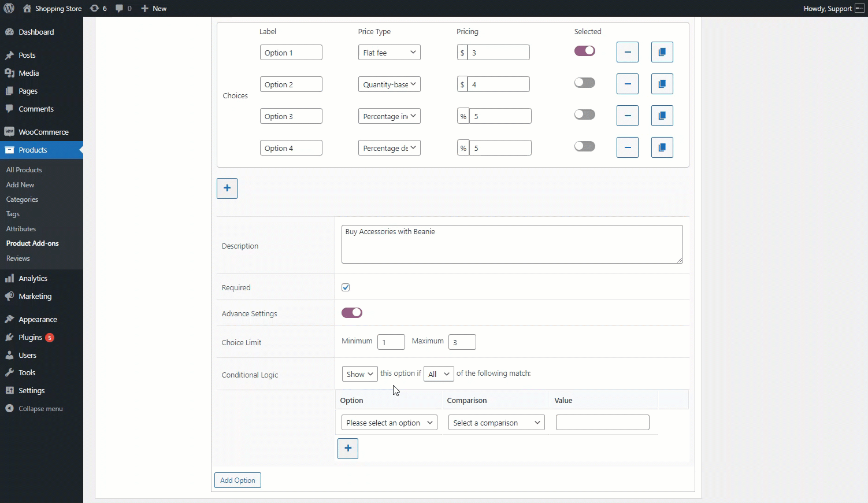Click the Tools wrench icon
868x503 pixels.
pos(9,372)
